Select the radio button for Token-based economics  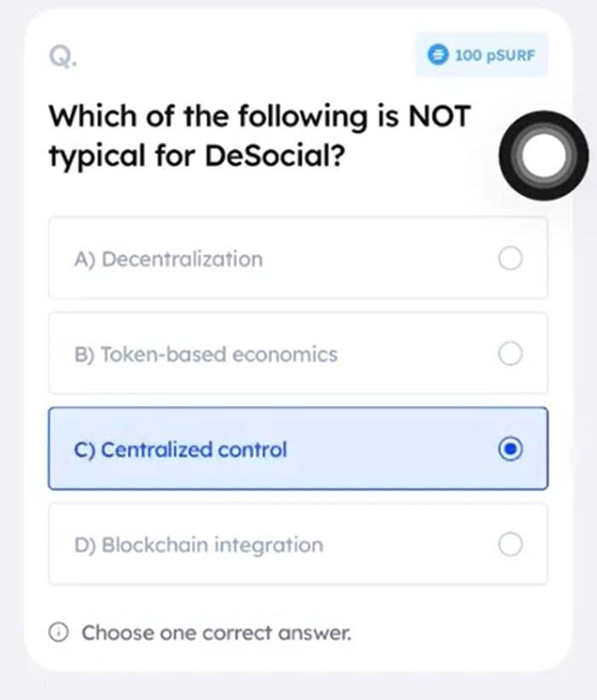[x=510, y=354]
